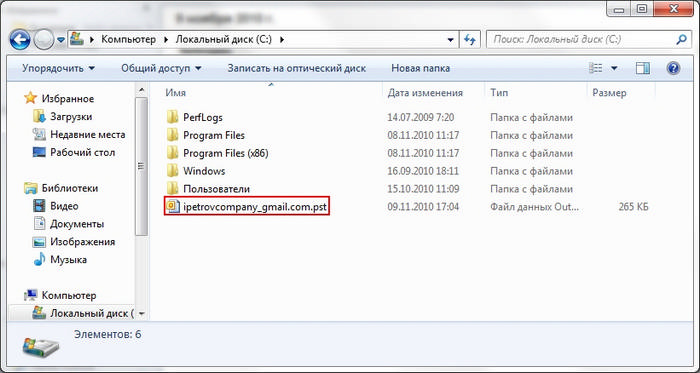Click date 15.10.2010 11:09 of Пользователи

[x=423, y=189]
